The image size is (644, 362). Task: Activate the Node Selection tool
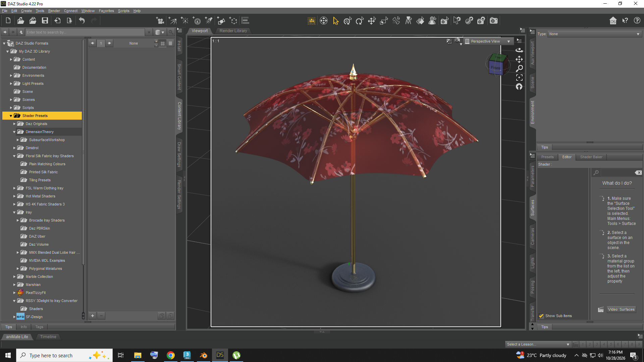tap(336, 21)
